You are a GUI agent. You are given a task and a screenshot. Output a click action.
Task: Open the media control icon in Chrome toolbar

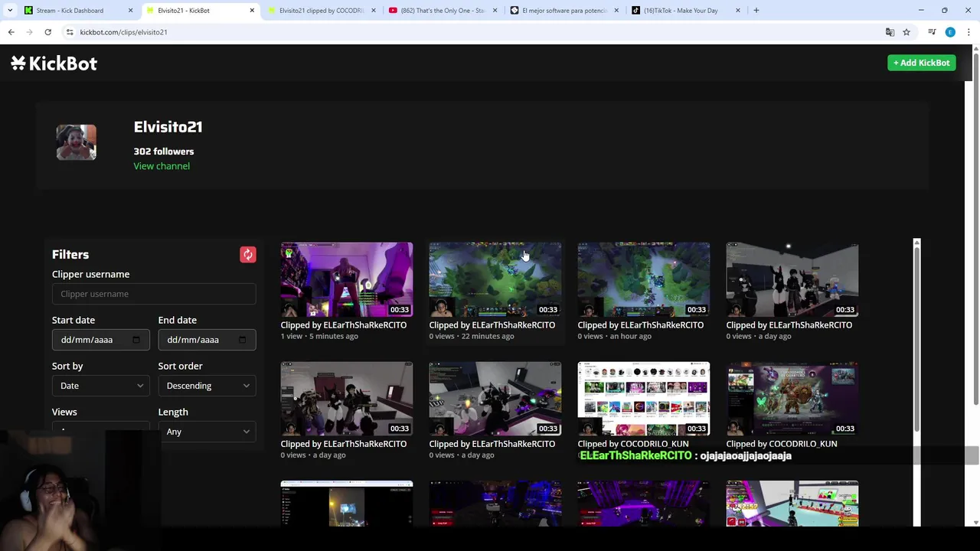[932, 32]
